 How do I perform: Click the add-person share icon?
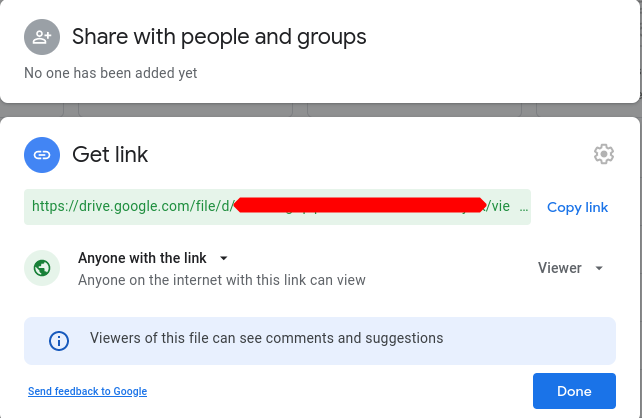(x=42, y=37)
